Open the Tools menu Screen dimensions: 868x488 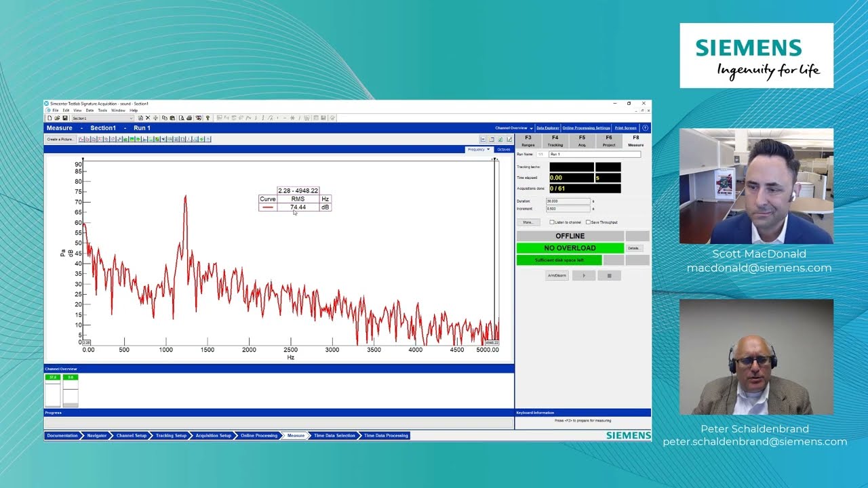point(102,110)
